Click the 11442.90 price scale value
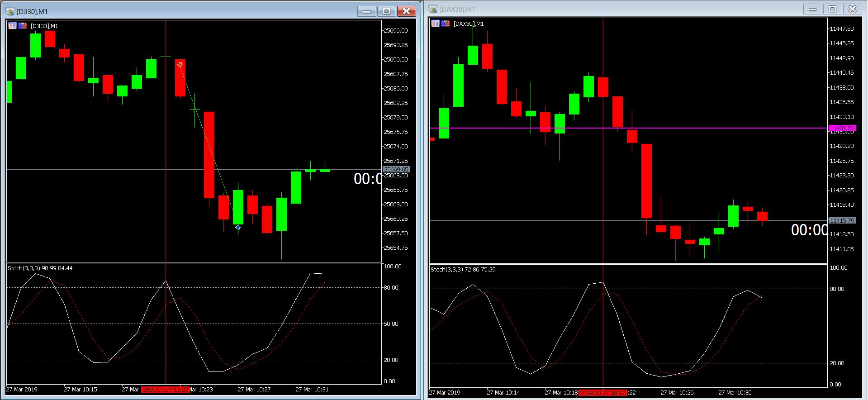The height and width of the screenshot is (400, 868). [x=842, y=58]
